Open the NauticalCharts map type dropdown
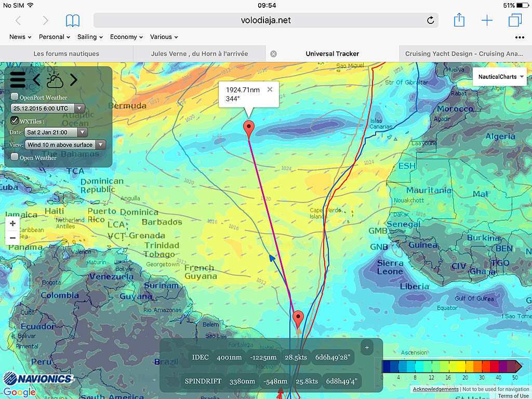 tap(500, 77)
